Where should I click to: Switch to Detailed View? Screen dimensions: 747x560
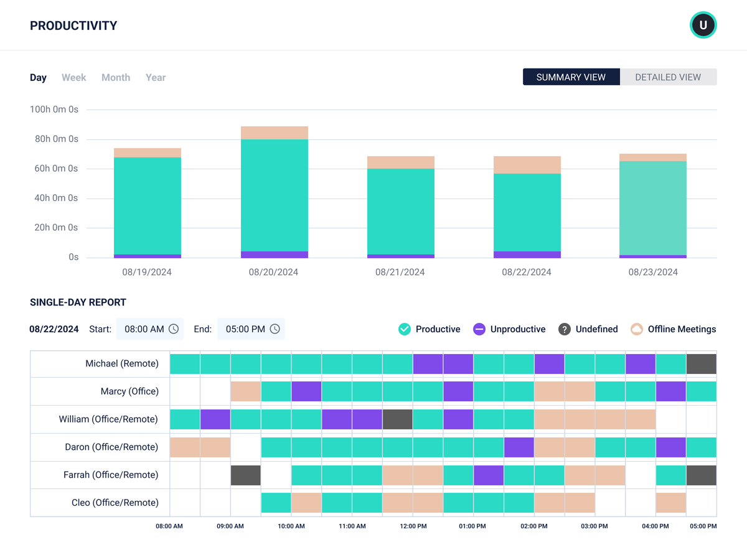tap(668, 77)
